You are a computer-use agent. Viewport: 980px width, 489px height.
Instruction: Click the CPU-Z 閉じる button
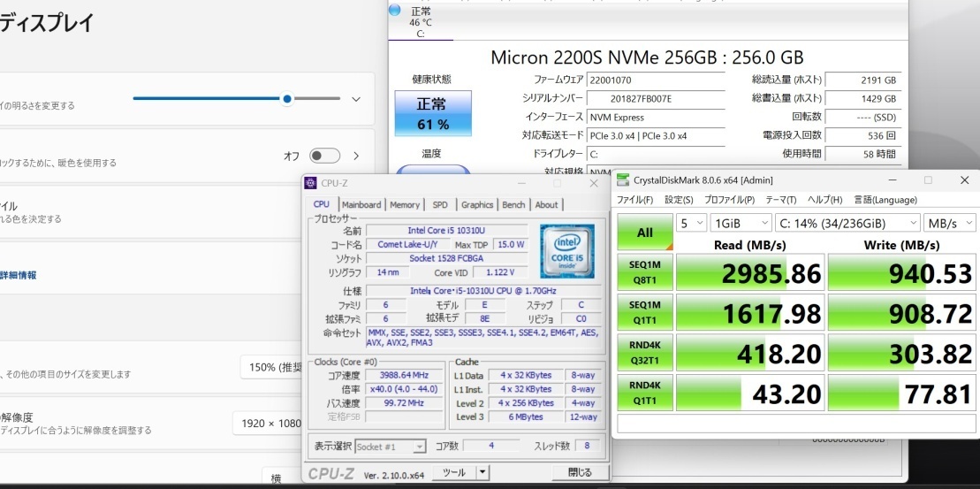coord(580,473)
